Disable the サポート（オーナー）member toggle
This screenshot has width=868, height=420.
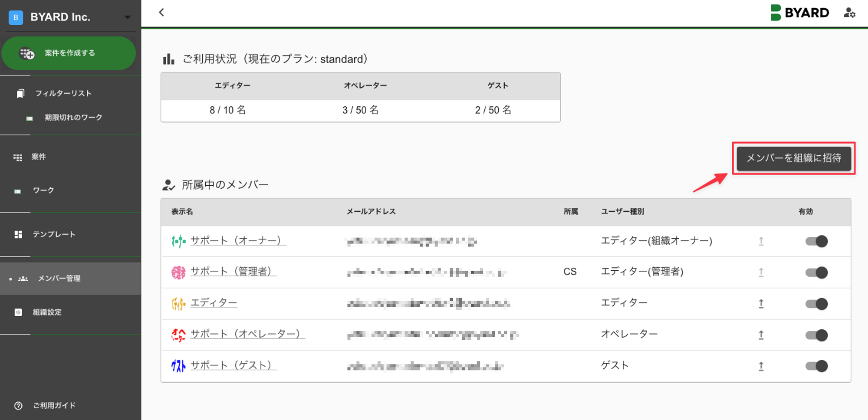pos(816,241)
